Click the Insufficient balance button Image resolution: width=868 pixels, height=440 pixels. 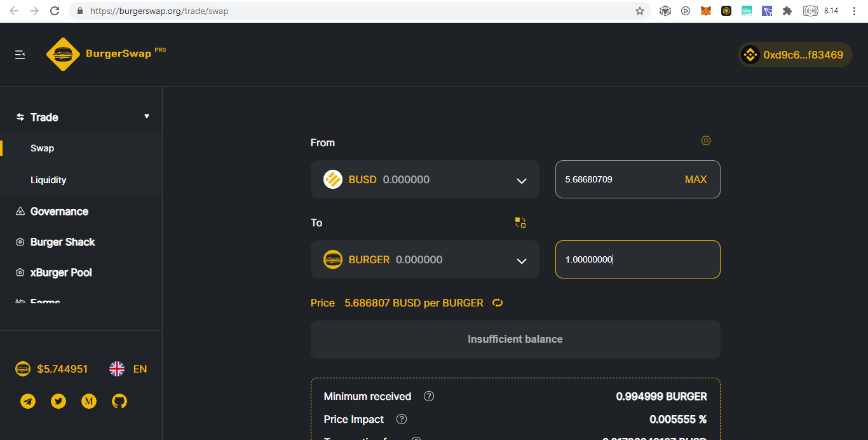515,340
